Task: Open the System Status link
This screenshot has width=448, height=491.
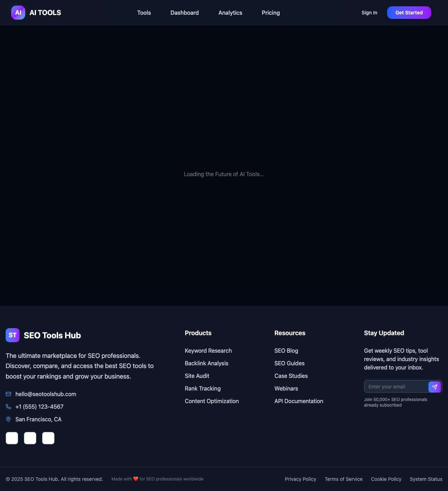Action: [426, 479]
